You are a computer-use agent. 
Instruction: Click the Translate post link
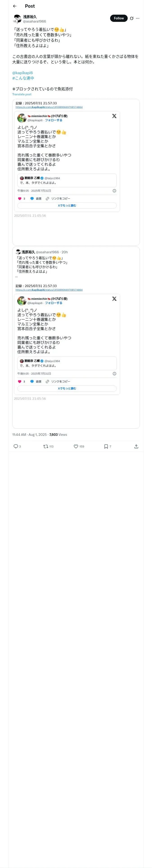[22, 94]
